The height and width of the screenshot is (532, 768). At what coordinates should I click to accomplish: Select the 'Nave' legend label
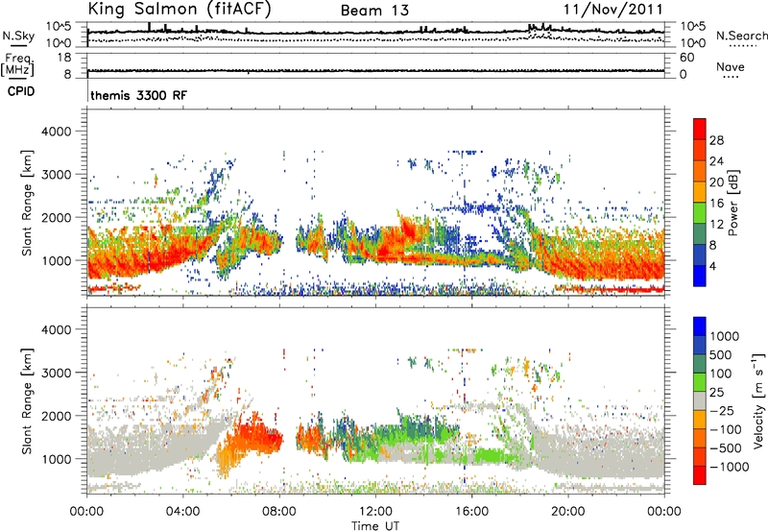click(731, 66)
